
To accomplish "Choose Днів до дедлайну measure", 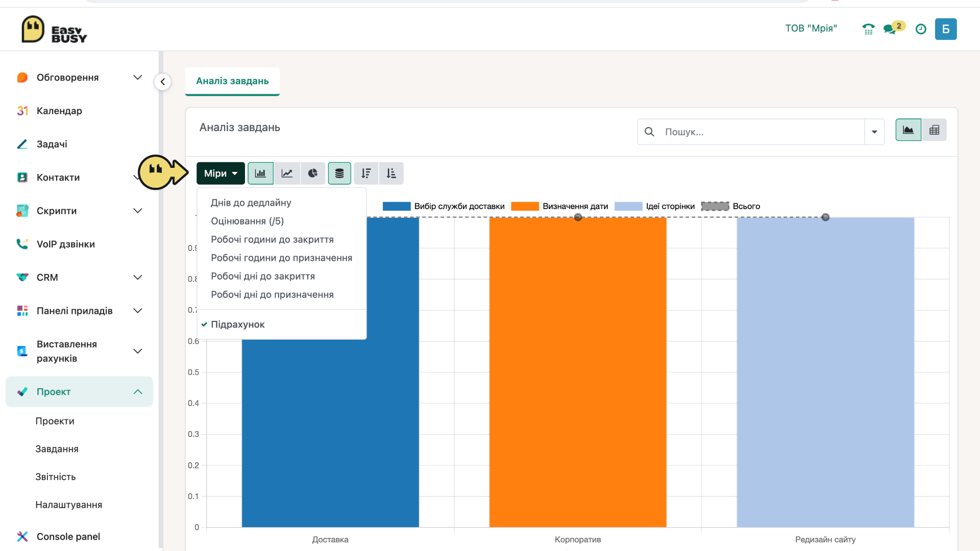I will (x=251, y=203).
